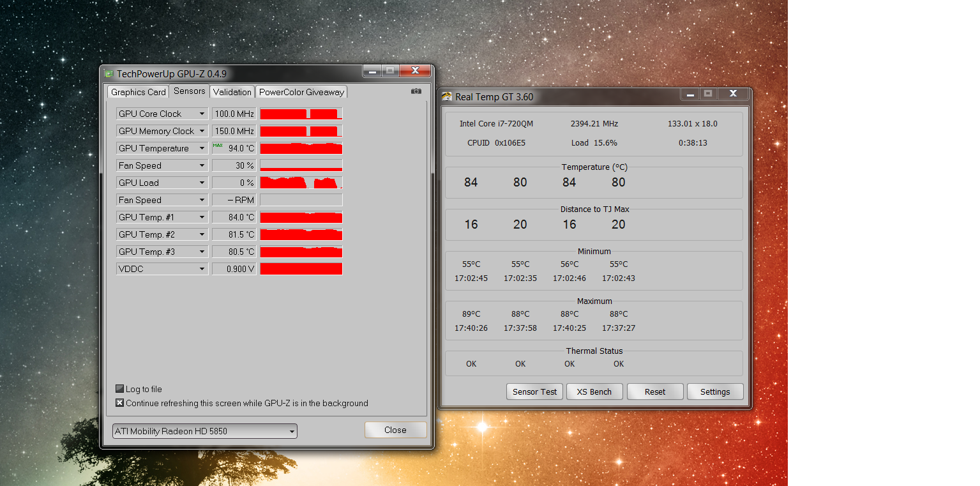Open the GPU Core Clock sensor dropdown
Viewport: 980px width, 486px height.
click(162, 114)
